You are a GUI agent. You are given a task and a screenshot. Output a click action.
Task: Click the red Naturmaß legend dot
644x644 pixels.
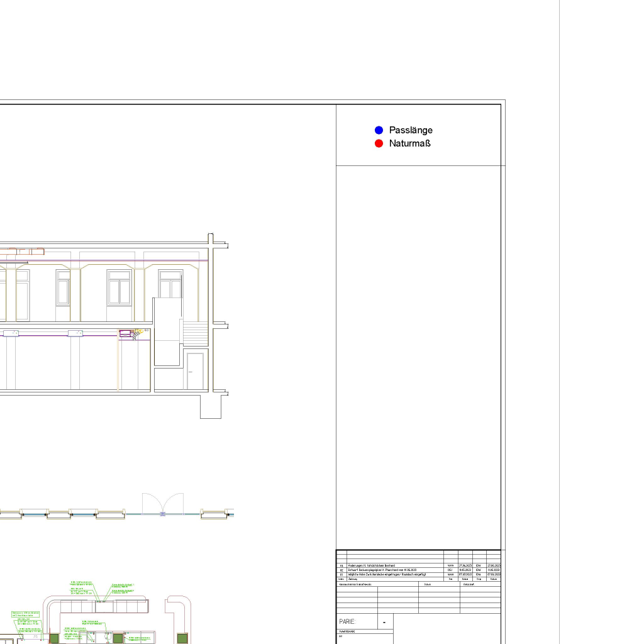[x=379, y=143]
